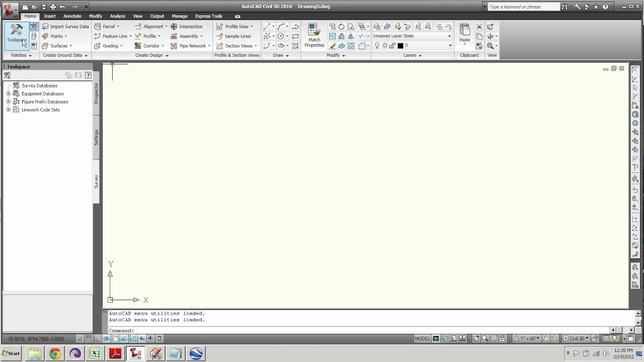Open Excel from the Windows taskbar
This screenshot has width=644, height=362.
[x=95, y=354]
